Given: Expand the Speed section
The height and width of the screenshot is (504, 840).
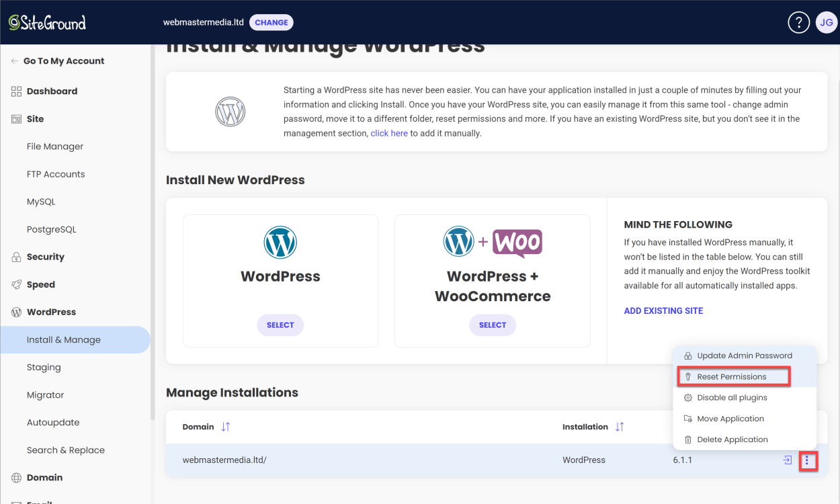Looking at the screenshot, I should coord(41,284).
